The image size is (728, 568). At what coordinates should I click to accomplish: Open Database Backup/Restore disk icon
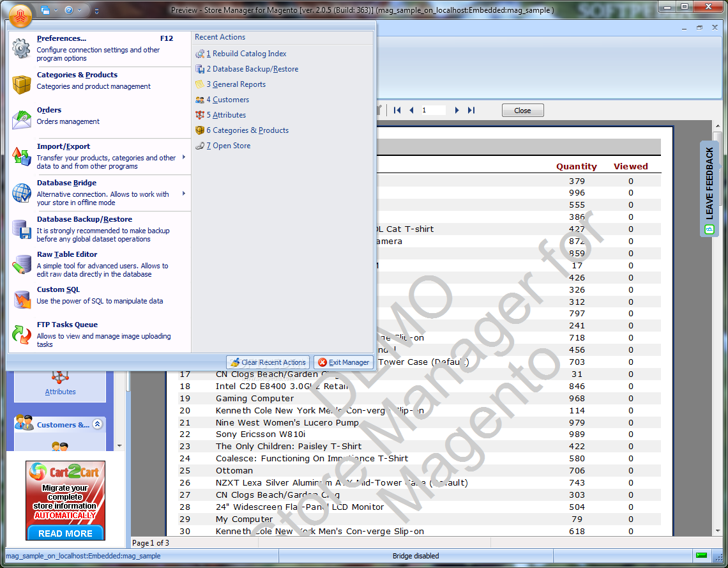point(21,229)
